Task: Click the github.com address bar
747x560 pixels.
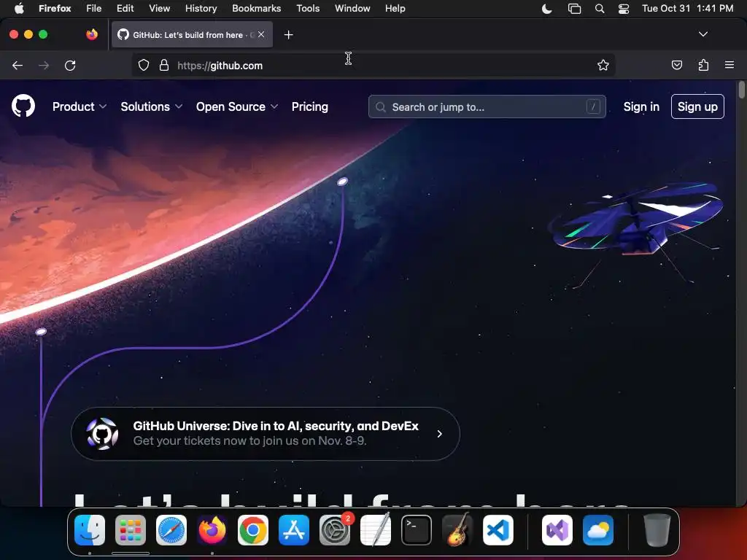Action: tap(373, 65)
